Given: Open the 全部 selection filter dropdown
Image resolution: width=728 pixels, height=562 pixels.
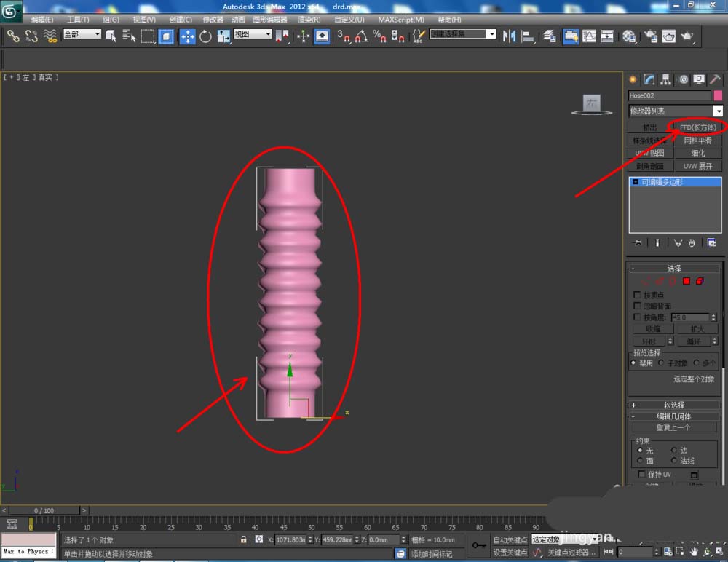Looking at the screenshot, I should pyautogui.click(x=82, y=34).
